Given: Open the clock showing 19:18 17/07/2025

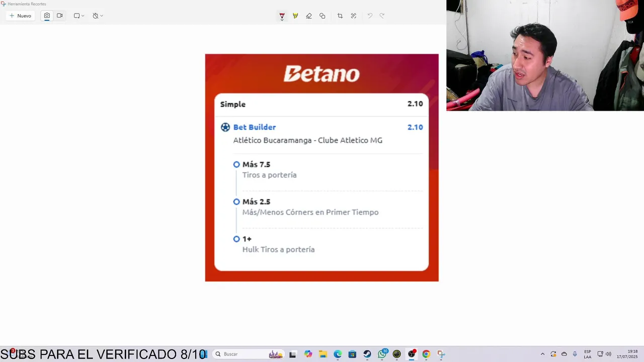Looking at the screenshot, I should (x=627, y=354).
